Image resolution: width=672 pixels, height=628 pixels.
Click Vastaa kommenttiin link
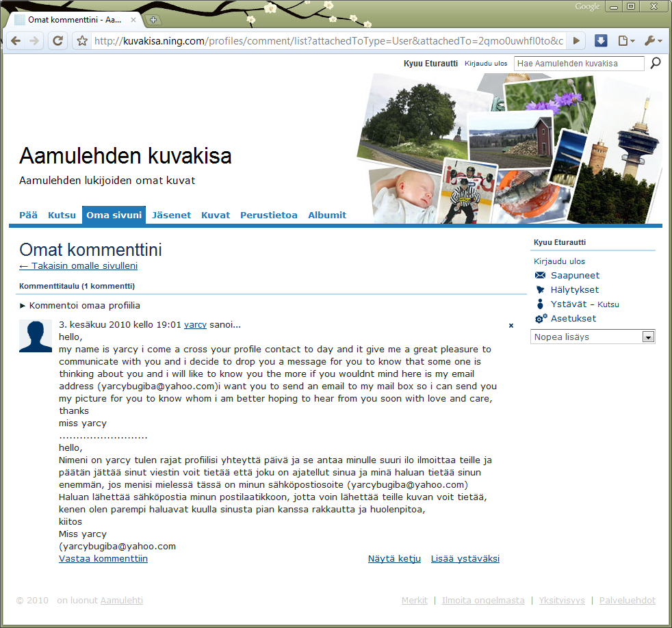(x=103, y=559)
